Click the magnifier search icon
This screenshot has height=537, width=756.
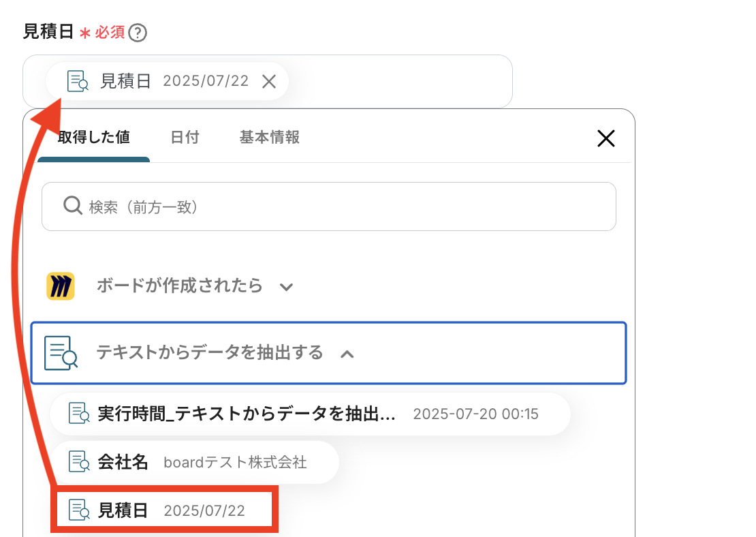point(72,206)
